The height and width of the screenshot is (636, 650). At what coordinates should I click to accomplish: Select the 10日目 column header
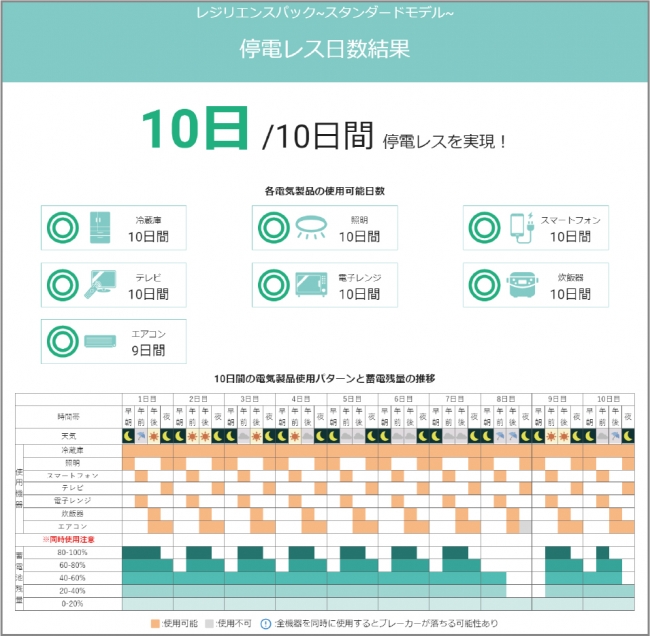[609, 398]
